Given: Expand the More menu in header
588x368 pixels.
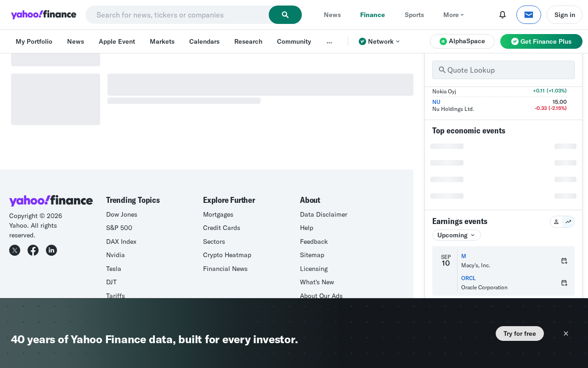Looking at the screenshot, I should [453, 15].
